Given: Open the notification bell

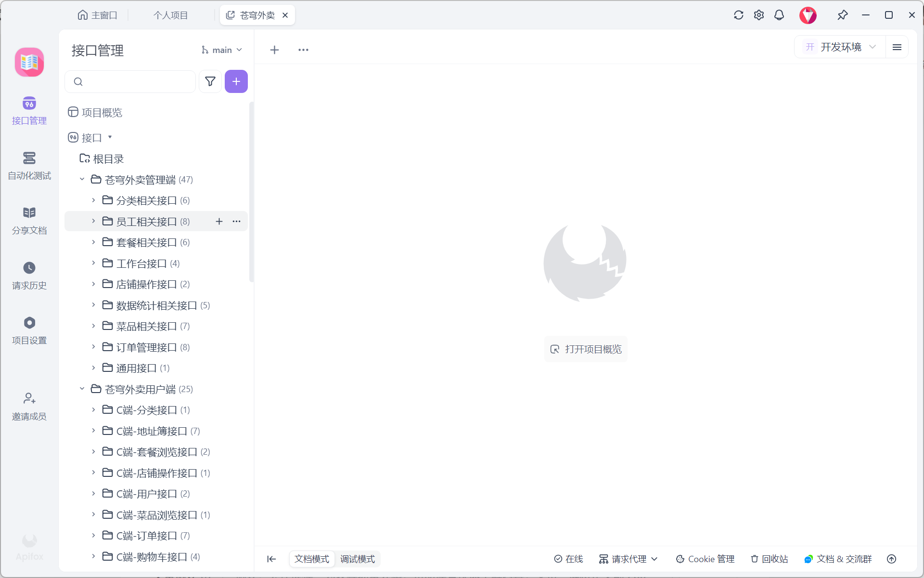Looking at the screenshot, I should [779, 15].
